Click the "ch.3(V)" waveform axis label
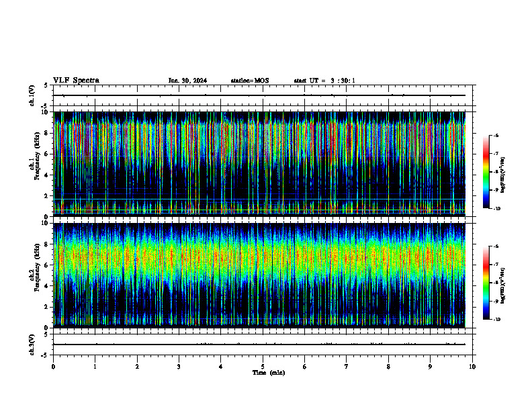The width and height of the screenshot is (532, 411). [32, 345]
